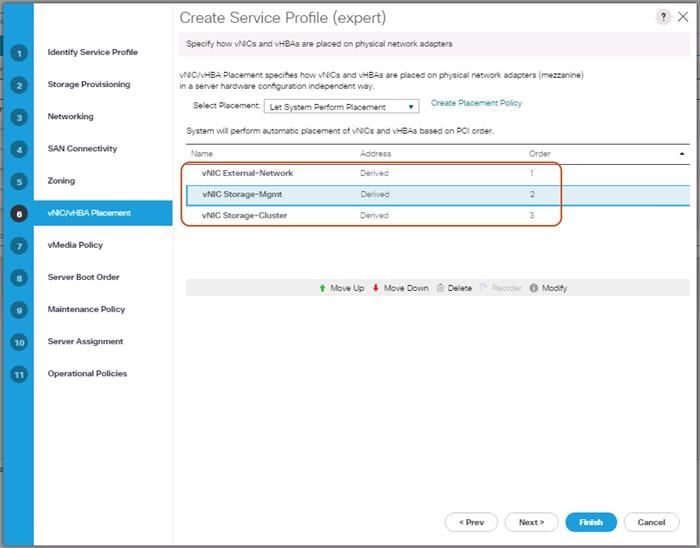700x548 pixels.
Task: Open the SAN Connectivity step
Action: point(82,149)
